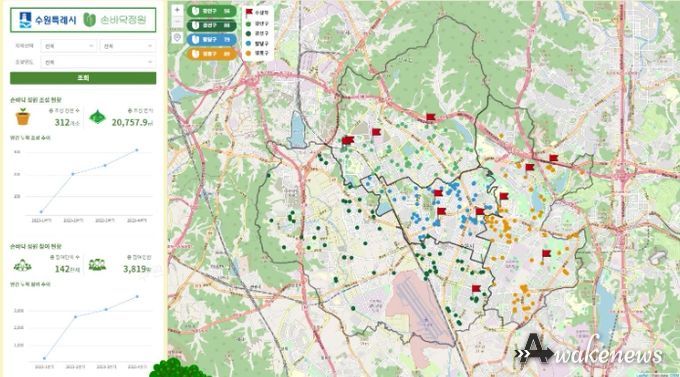The height and width of the screenshot is (377, 680).
Task: Zoom out with the map minus button
Action: [x=177, y=22]
